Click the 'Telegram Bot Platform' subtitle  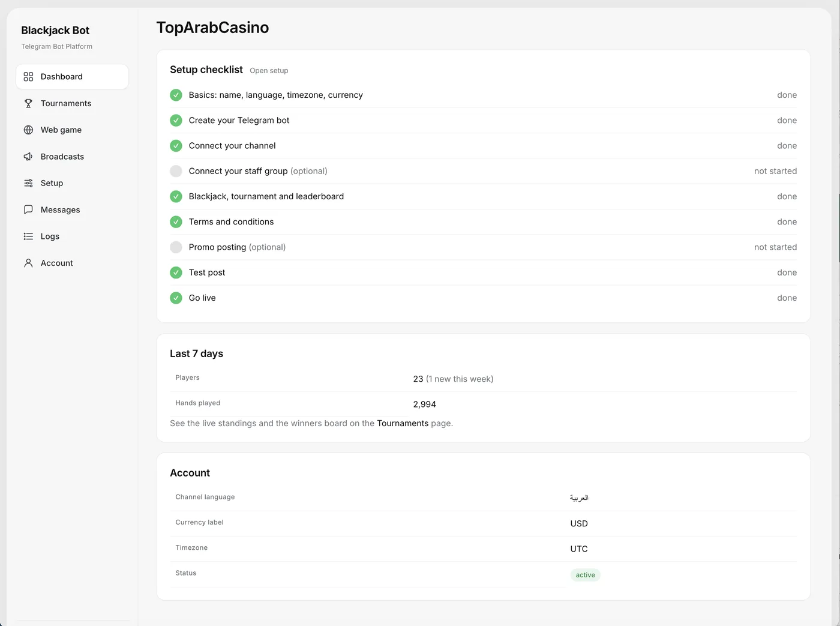(57, 47)
